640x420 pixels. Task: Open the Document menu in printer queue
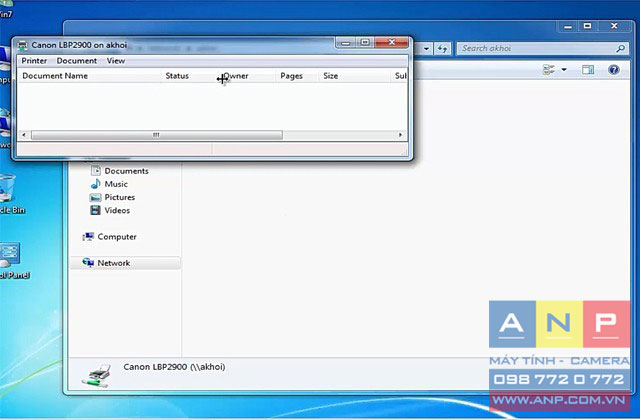(77, 61)
